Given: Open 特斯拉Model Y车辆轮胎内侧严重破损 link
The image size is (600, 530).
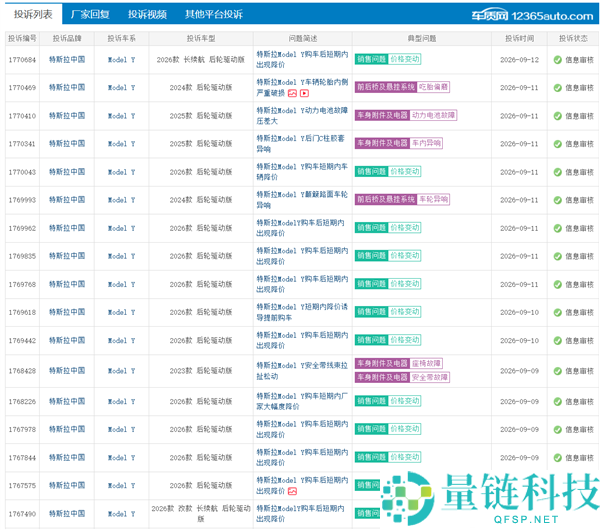Looking at the screenshot, I should [302, 88].
